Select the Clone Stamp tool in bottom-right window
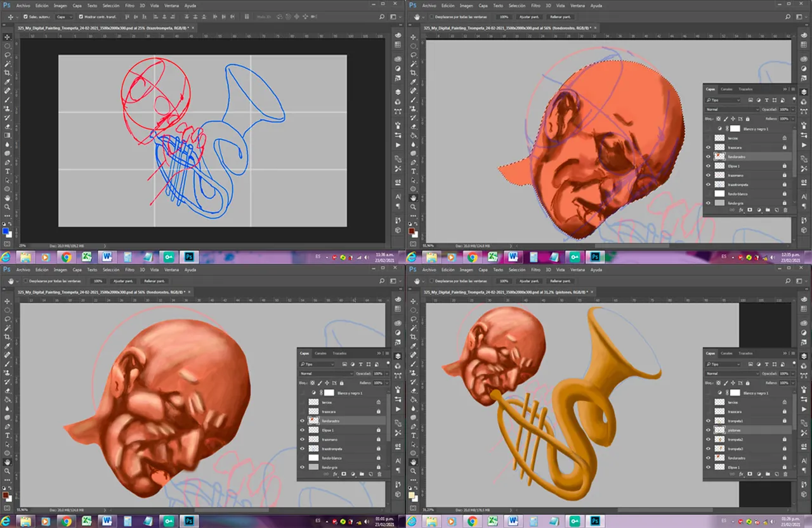Screen dimensions: 812x528 coord(413,372)
